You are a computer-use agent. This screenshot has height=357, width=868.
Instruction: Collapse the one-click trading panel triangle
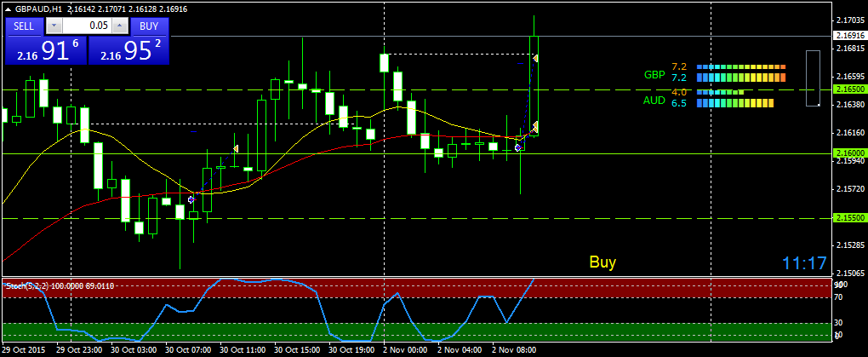pyautogui.click(x=8, y=9)
